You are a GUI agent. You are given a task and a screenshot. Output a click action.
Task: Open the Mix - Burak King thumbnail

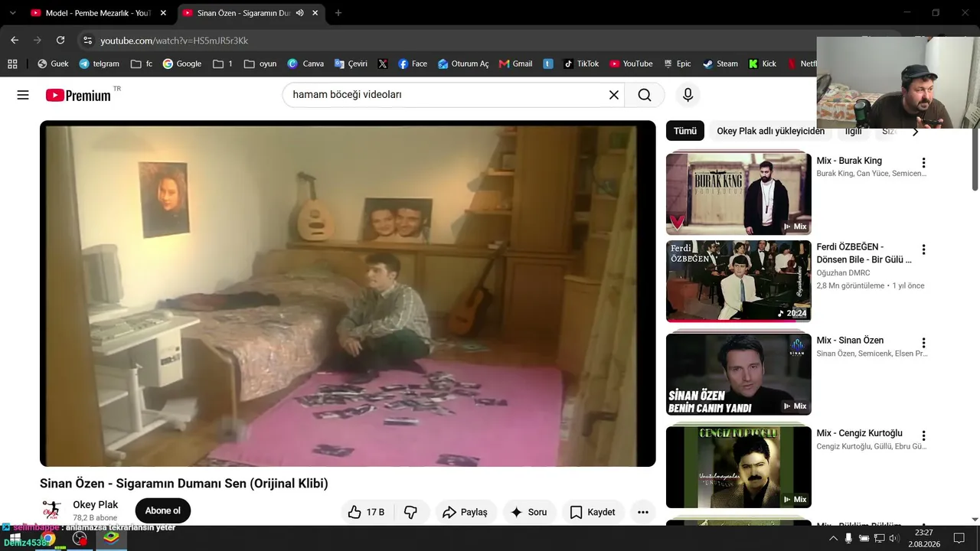pyautogui.click(x=739, y=193)
